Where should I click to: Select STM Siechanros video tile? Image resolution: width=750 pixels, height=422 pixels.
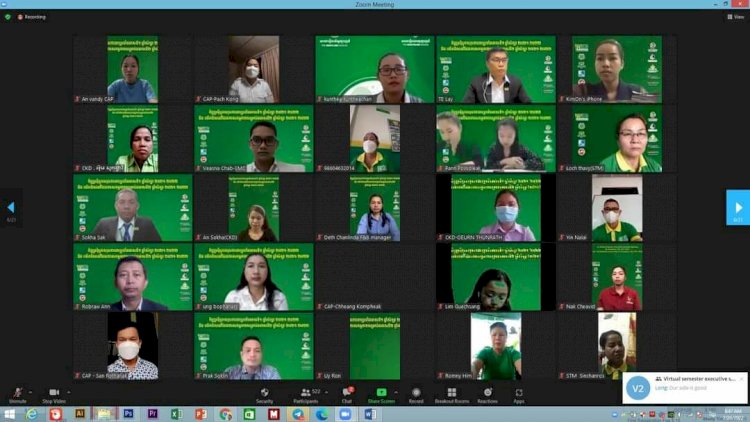point(617,346)
